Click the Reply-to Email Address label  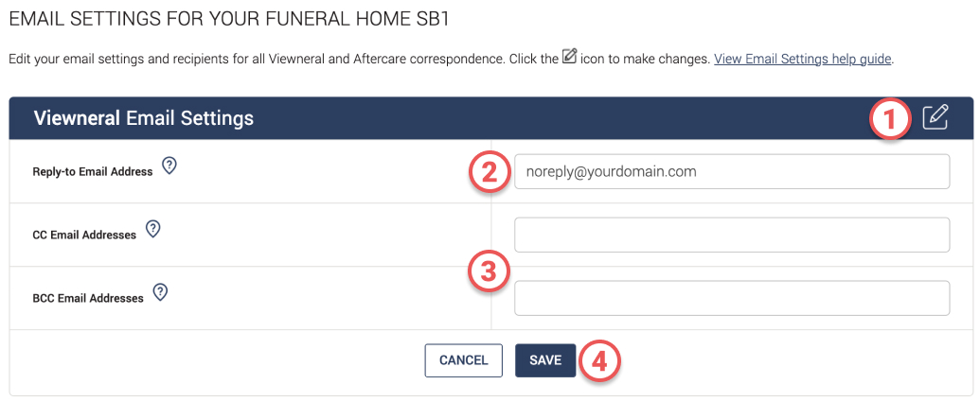[93, 171]
